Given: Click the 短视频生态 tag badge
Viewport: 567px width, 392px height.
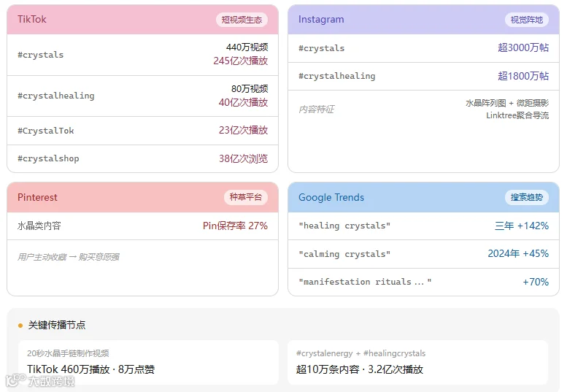Looking at the screenshot, I should 242,20.
